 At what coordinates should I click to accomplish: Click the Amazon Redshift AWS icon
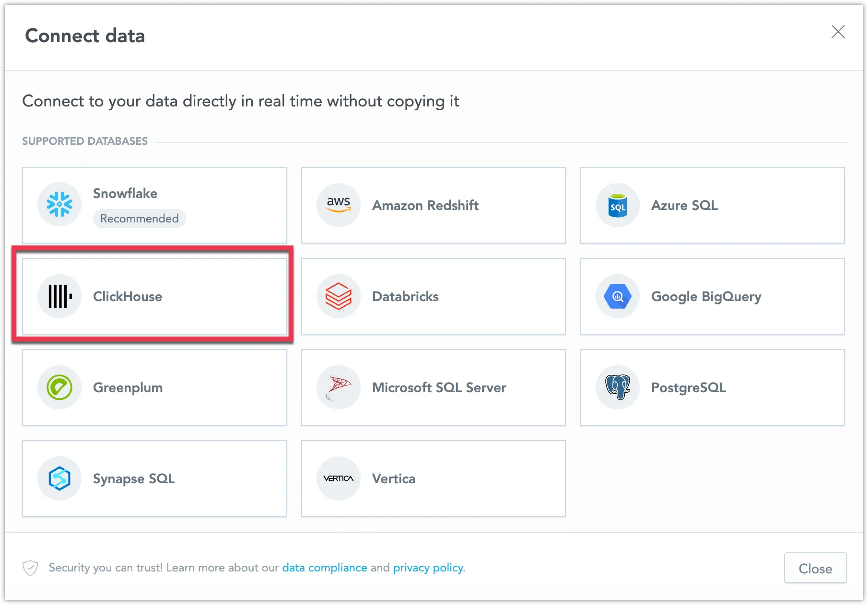[338, 205]
